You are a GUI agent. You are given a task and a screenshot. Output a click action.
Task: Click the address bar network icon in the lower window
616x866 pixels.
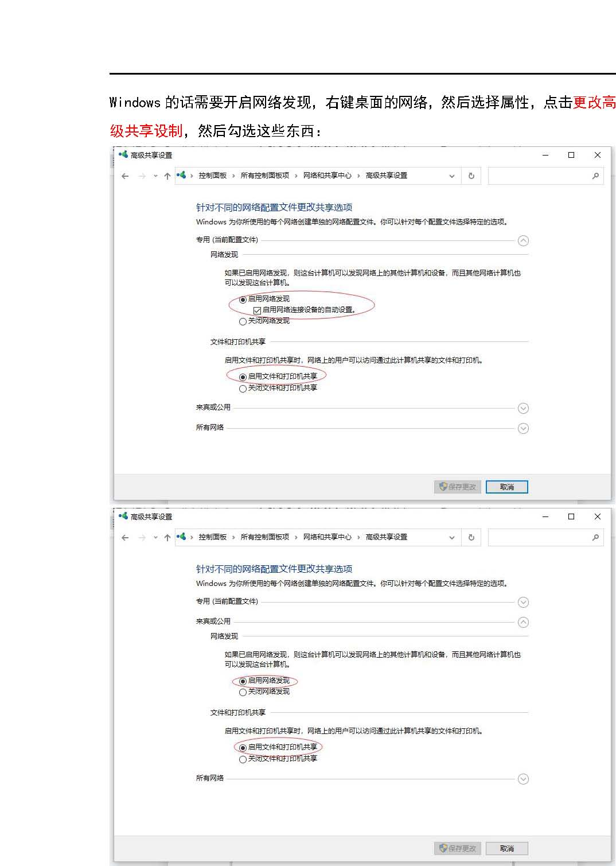point(181,537)
